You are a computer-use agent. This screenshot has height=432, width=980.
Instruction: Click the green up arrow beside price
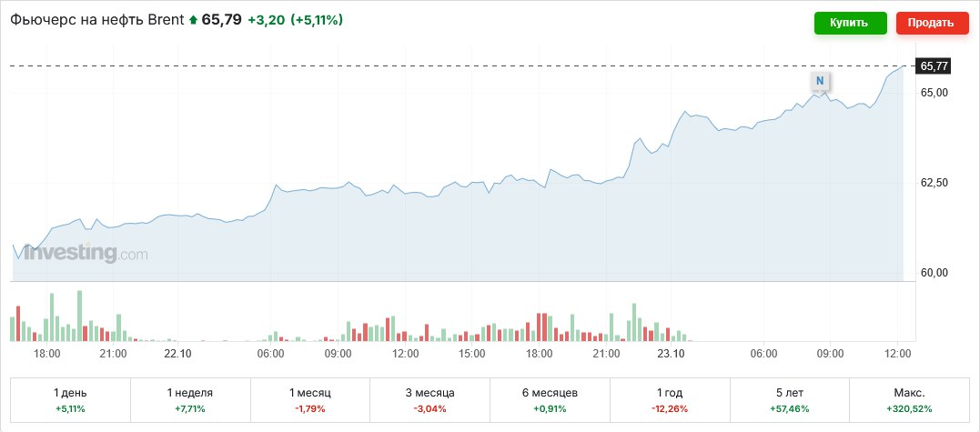[x=193, y=20]
